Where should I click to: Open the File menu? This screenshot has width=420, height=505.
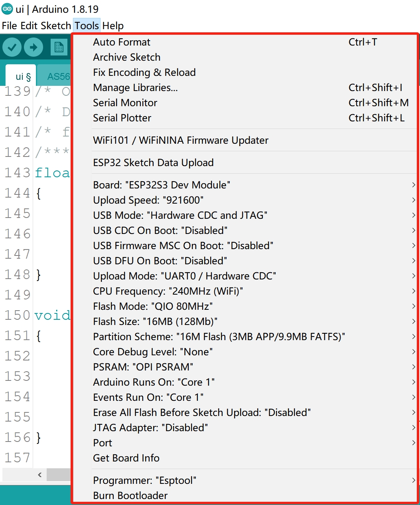(x=10, y=26)
